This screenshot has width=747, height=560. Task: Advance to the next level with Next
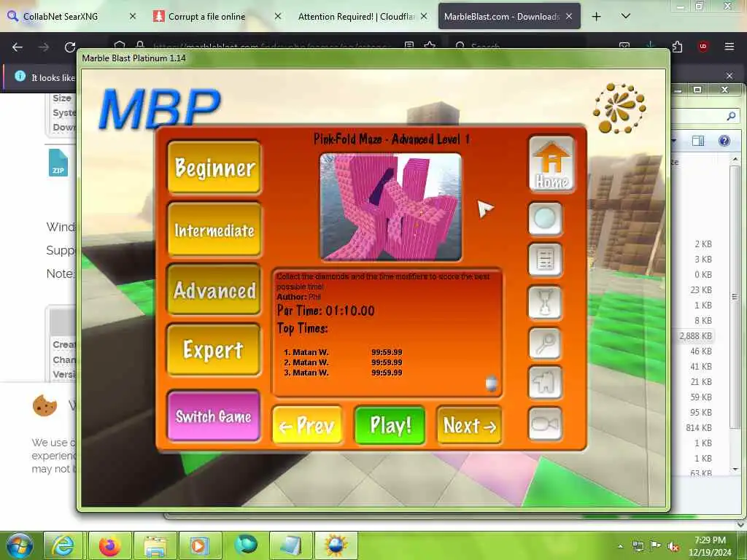(469, 425)
